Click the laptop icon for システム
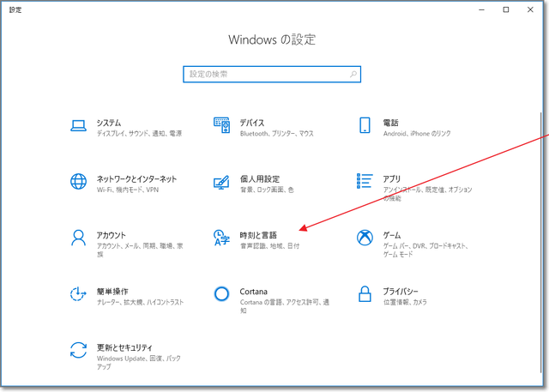Viewport: 549px width, 392px height. coord(79,127)
